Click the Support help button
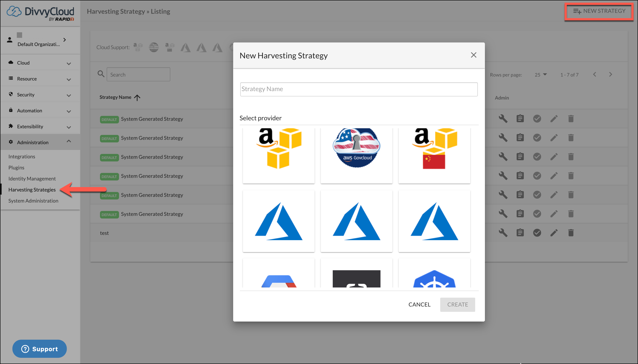The width and height of the screenshot is (638, 364). tap(40, 349)
